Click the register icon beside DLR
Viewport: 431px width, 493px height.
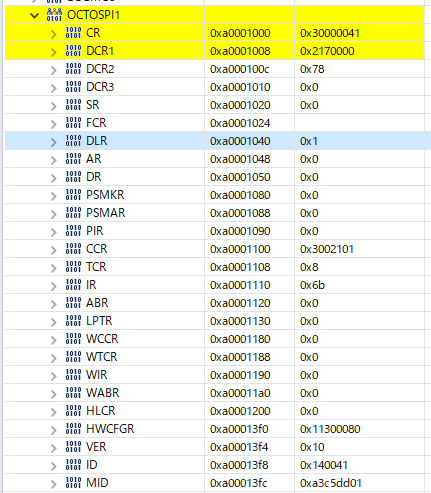point(73,141)
